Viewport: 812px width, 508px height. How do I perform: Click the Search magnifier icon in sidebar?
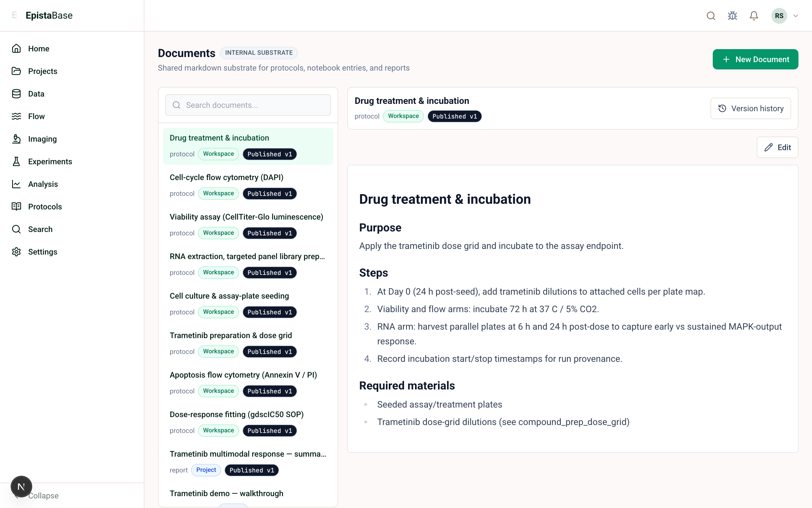coord(16,229)
